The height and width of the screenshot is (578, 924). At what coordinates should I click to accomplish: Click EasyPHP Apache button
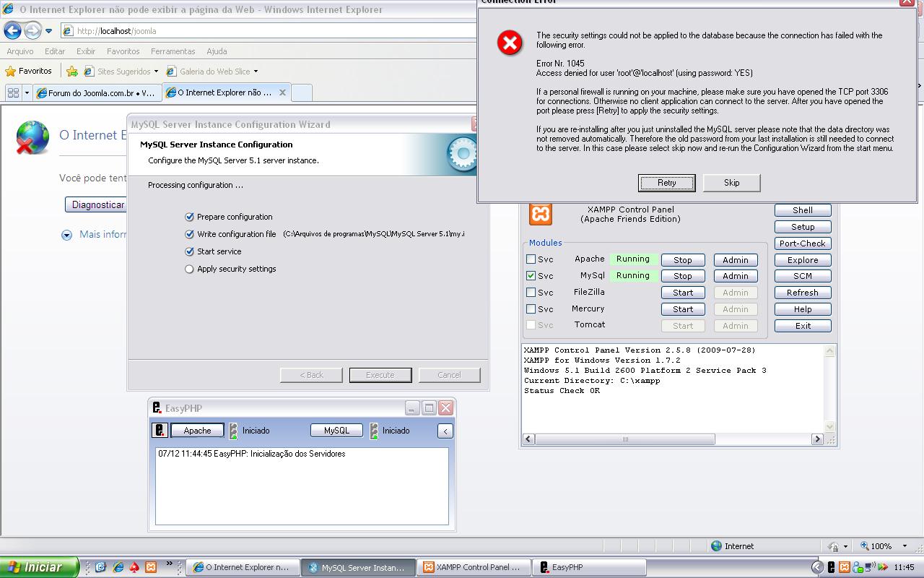point(197,431)
